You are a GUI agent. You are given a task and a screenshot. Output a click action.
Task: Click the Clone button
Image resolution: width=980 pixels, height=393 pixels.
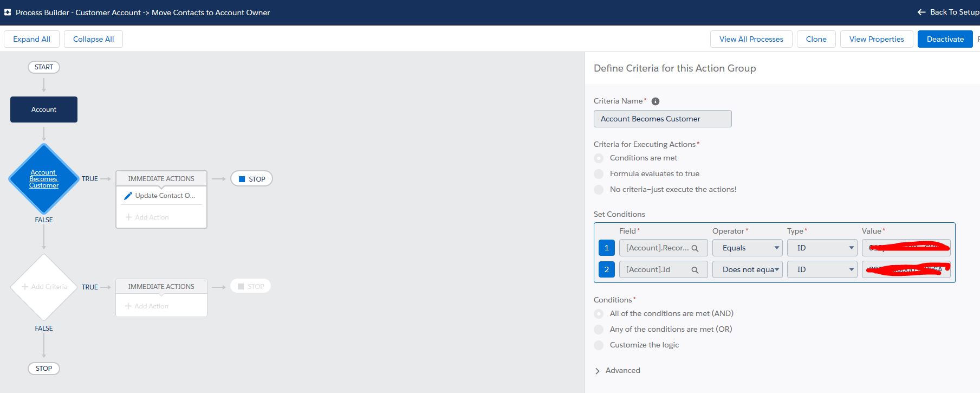(x=816, y=39)
